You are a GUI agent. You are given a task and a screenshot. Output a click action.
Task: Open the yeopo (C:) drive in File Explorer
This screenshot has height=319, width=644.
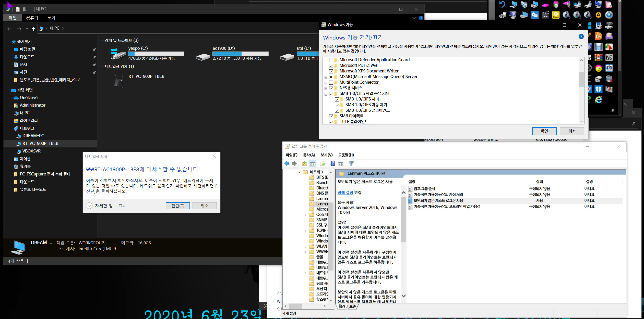tap(147, 53)
